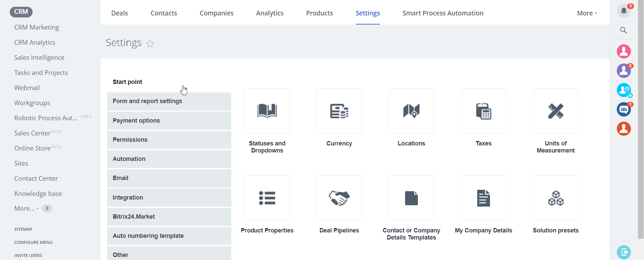644x260 pixels.
Task: Open Deal Pipelines handshake icon
Action: click(339, 198)
